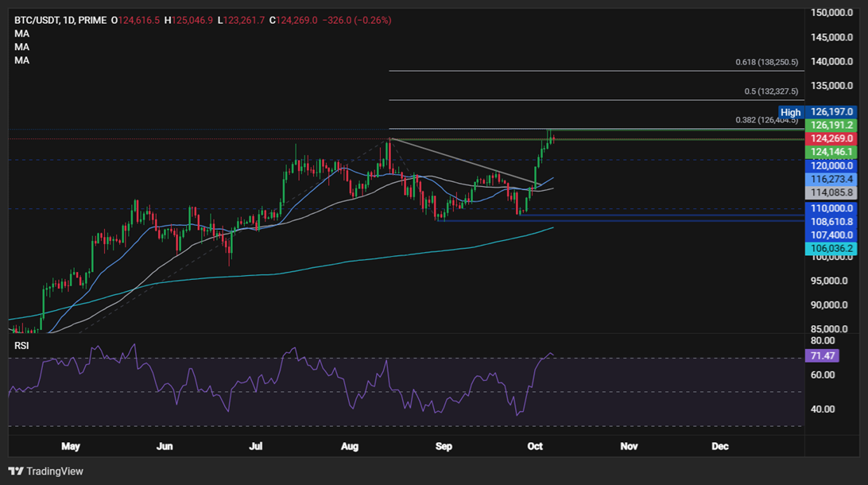This screenshot has height=485, width=868.
Task: Click the 0.382 Fibonacci level label
Action: tap(766, 120)
